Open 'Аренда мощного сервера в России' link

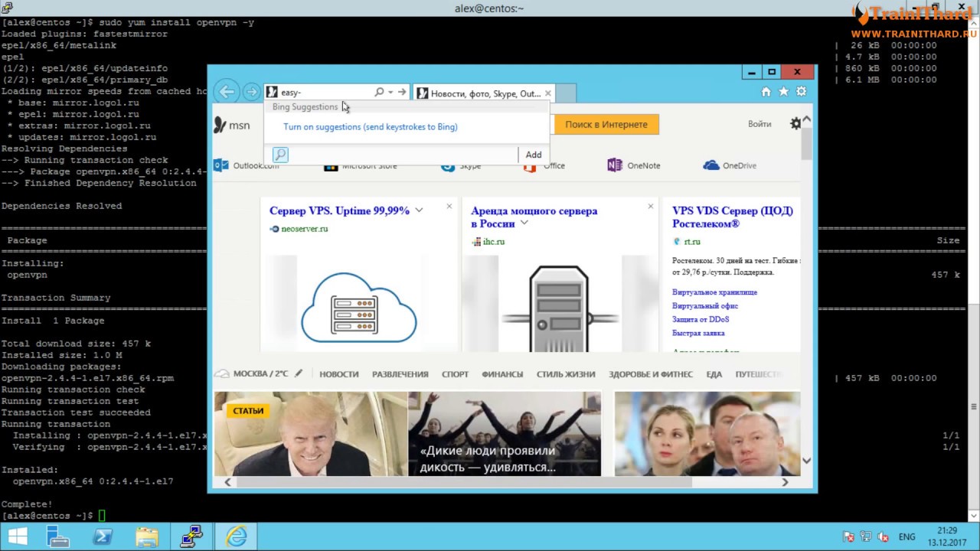(x=534, y=217)
